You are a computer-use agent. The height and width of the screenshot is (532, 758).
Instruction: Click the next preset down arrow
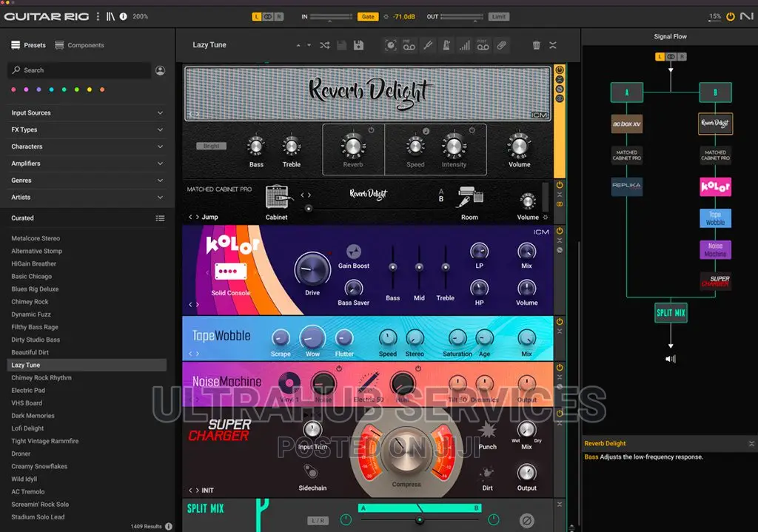[x=309, y=45]
